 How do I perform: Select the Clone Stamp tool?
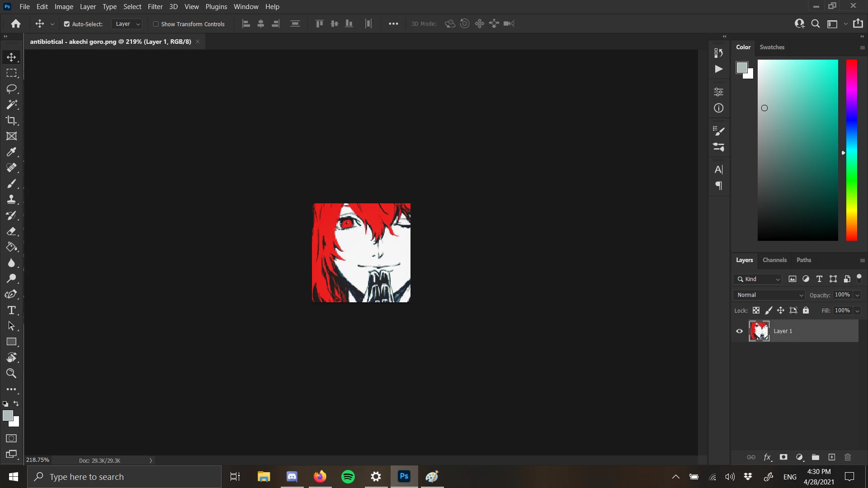click(11, 199)
